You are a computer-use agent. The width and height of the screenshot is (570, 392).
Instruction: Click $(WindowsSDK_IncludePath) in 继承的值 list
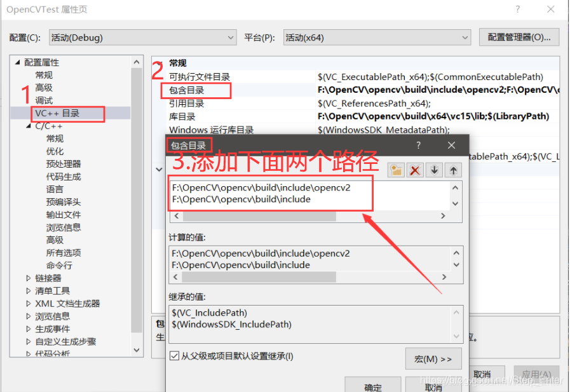[x=231, y=325]
